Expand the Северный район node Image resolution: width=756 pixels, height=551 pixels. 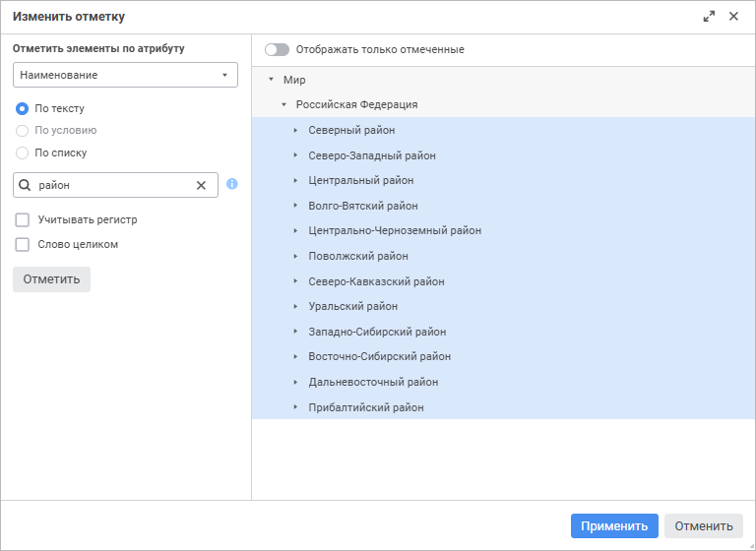(x=295, y=130)
